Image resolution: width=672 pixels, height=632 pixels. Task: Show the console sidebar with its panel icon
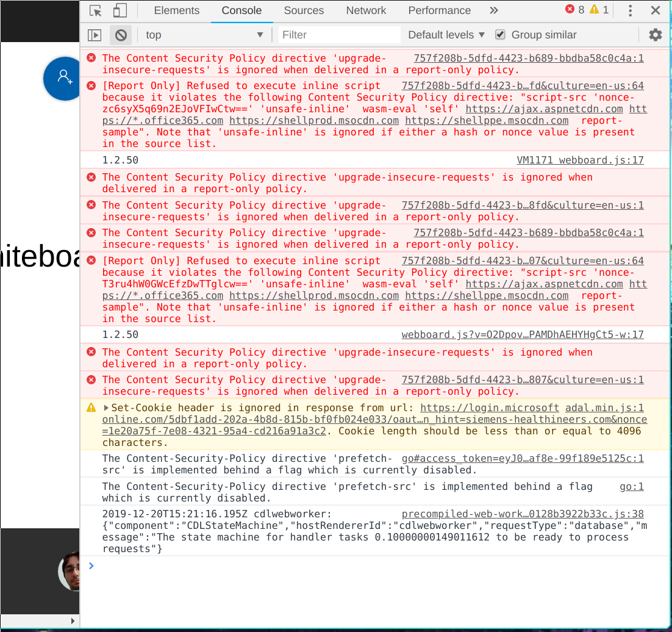pos(95,35)
